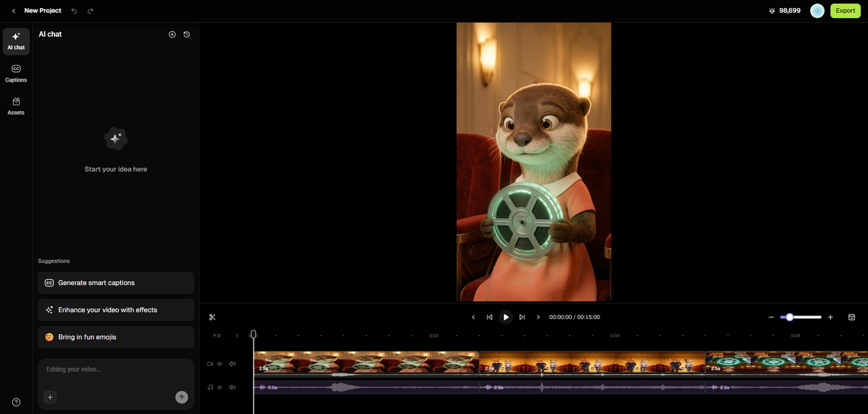868x414 pixels.
Task: Select the first audio clip waveform
Action: coord(366,388)
